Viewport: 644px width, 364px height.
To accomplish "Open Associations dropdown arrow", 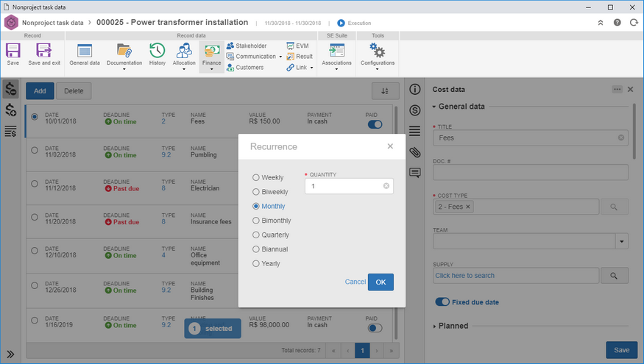I will [x=336, y=69].
